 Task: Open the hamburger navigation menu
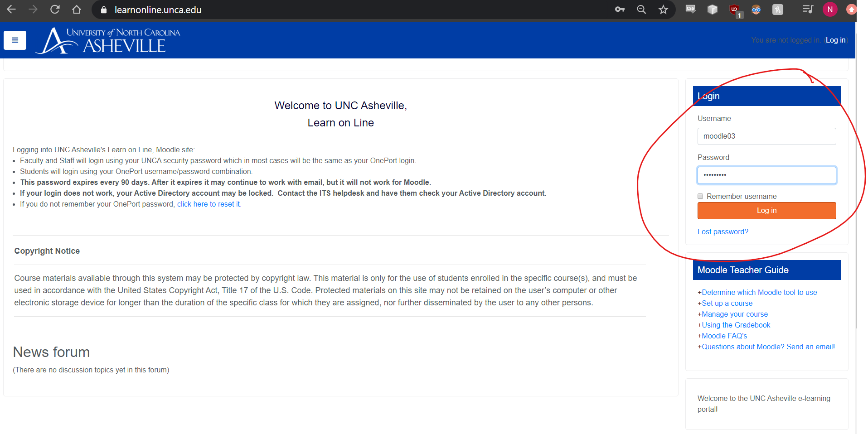(x=15, y=40)
